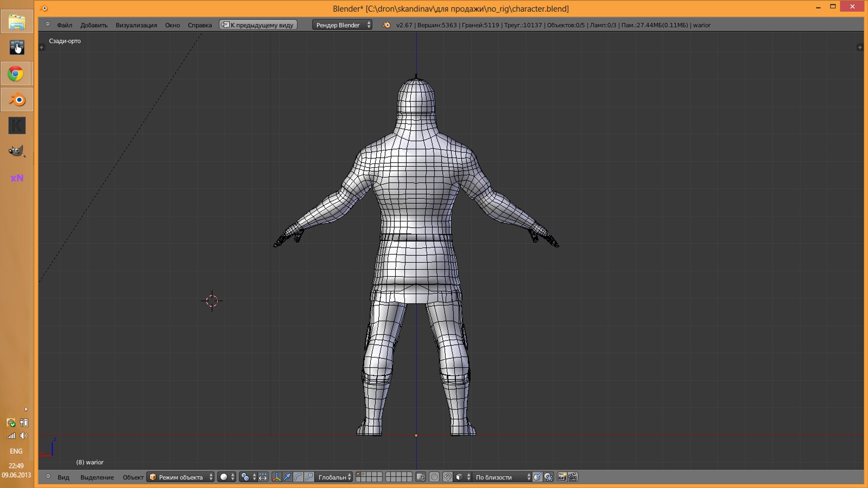The image size is (868, 488).
Task: Toggle manipulate center points button
Action: (x=263, y=477)
